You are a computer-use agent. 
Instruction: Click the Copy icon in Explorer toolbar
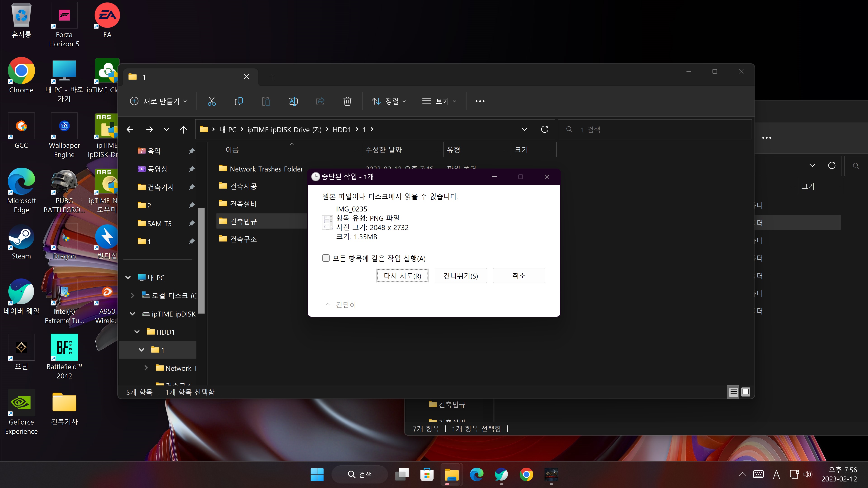[x=238, y=101]
